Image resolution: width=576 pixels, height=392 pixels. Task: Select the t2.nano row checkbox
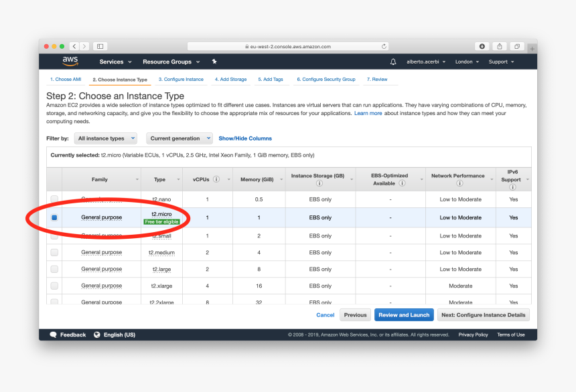click(54, 199)
